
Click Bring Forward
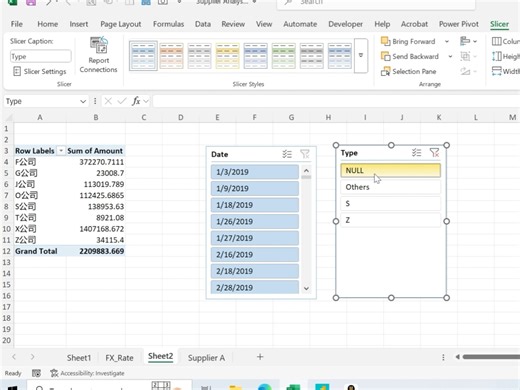[x=408, y=41]
